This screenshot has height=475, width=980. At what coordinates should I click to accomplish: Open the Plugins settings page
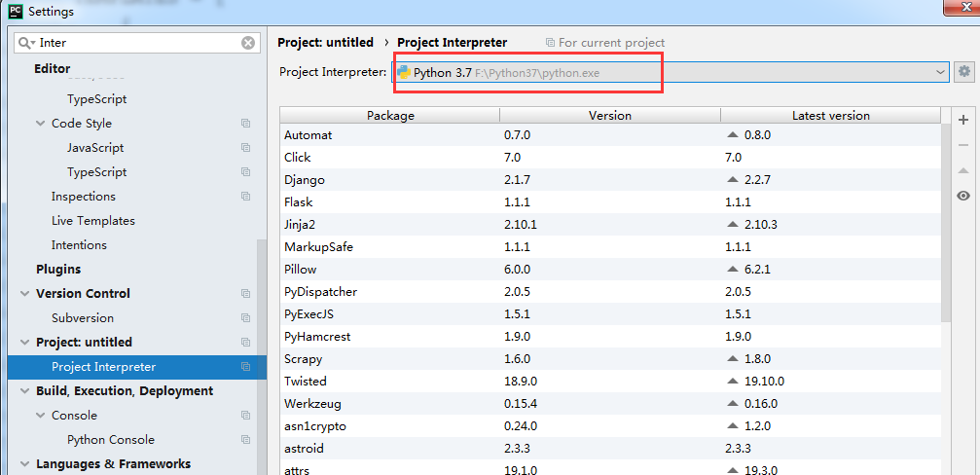coord(58,270)
